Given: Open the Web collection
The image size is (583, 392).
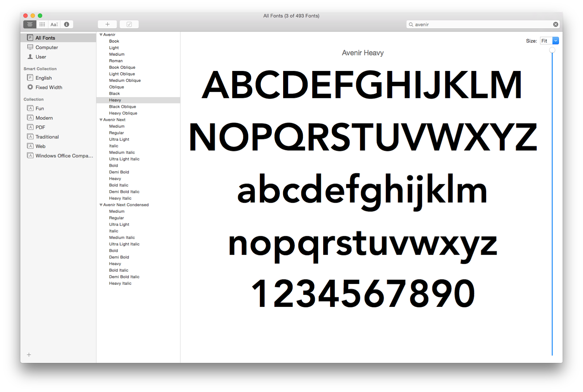Looking at the screenshot, I should (58, 146).
